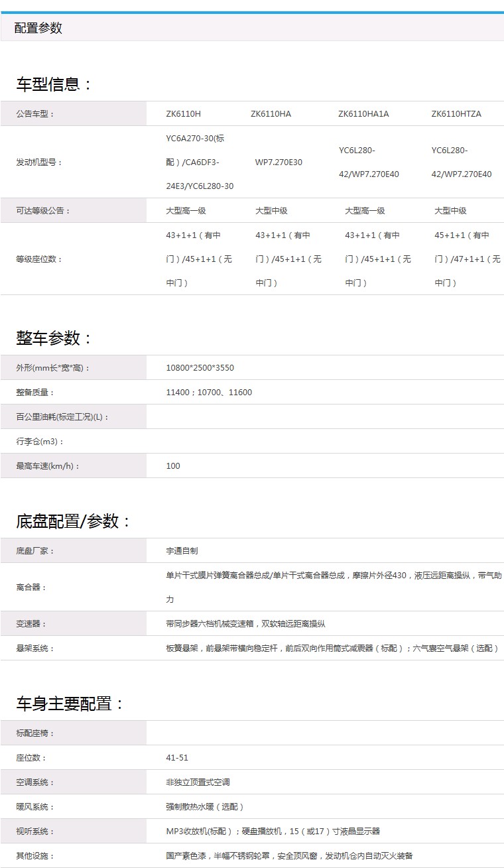Viewport: 504px width, 868px height.
Task: Click chassis maker value 宇通自制
Action: [182, 551]
